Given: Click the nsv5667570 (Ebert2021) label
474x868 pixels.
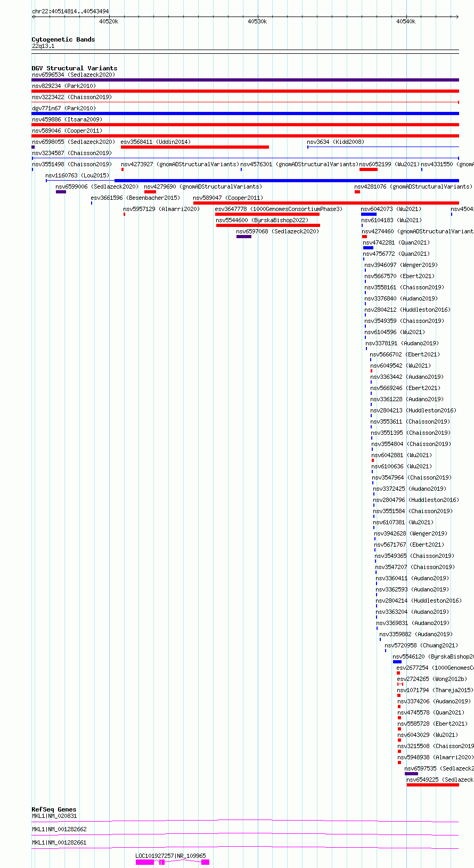Looking at the screenshot, I should point(399,276).
